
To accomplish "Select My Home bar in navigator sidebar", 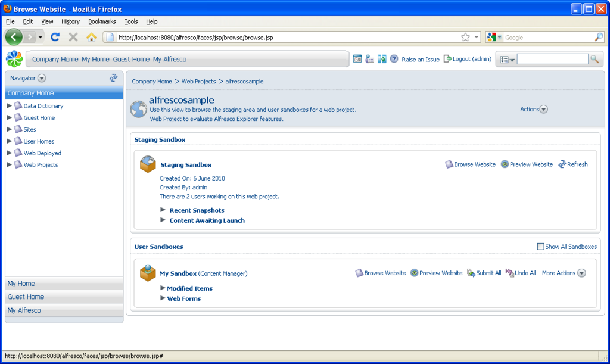I will click(x=64, y=284).
